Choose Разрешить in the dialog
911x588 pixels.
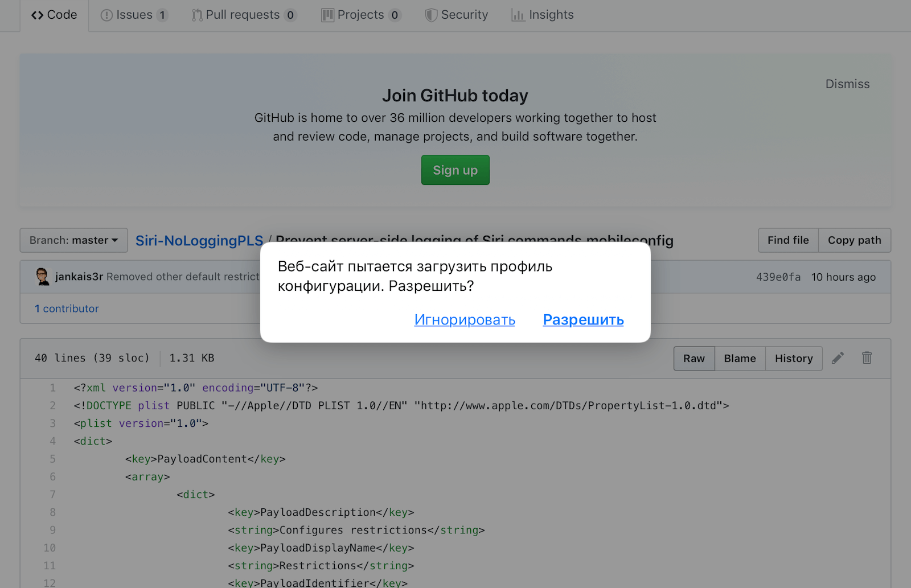pyautogui.click(x=584, y=320)
